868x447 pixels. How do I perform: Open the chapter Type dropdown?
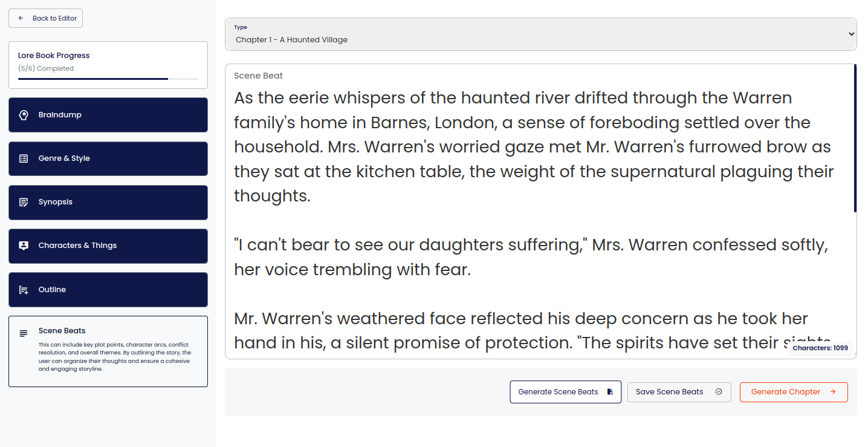click(540, 34)
